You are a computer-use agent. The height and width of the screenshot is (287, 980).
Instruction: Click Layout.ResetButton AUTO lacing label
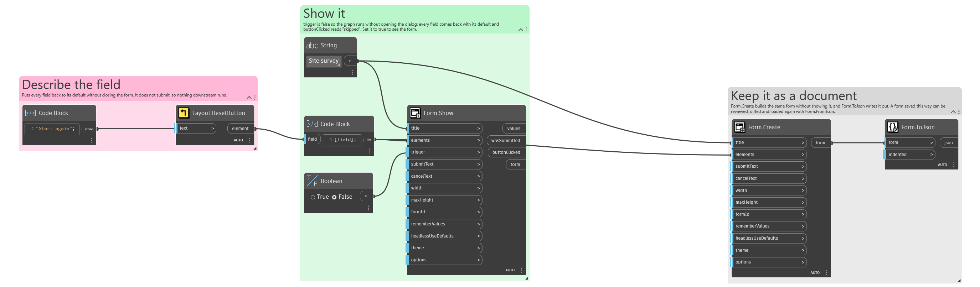click(x=238, y=140)
